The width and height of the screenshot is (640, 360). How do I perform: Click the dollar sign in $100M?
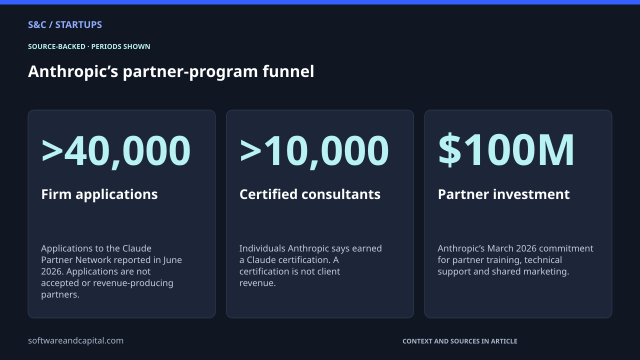click(x=449, y=150)
